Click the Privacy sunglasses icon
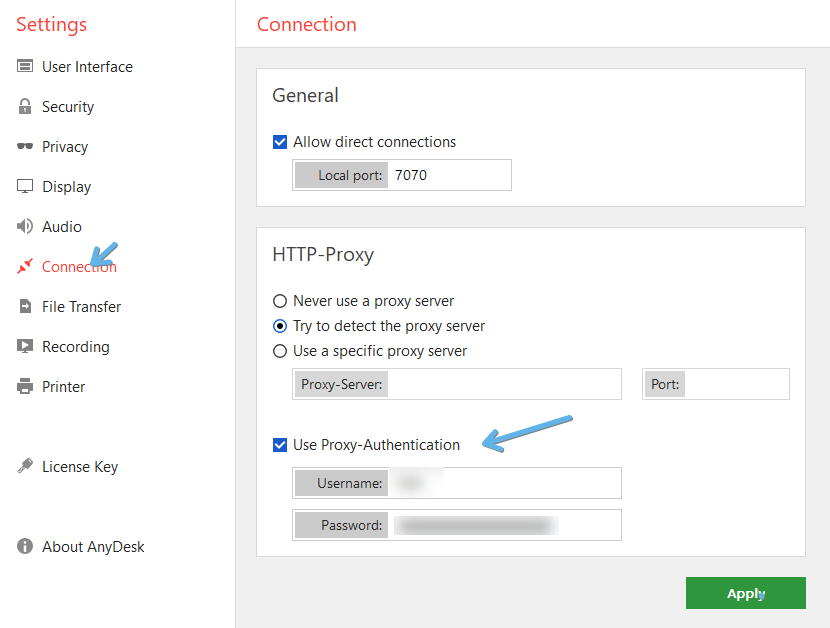 [x=25, y=147]
